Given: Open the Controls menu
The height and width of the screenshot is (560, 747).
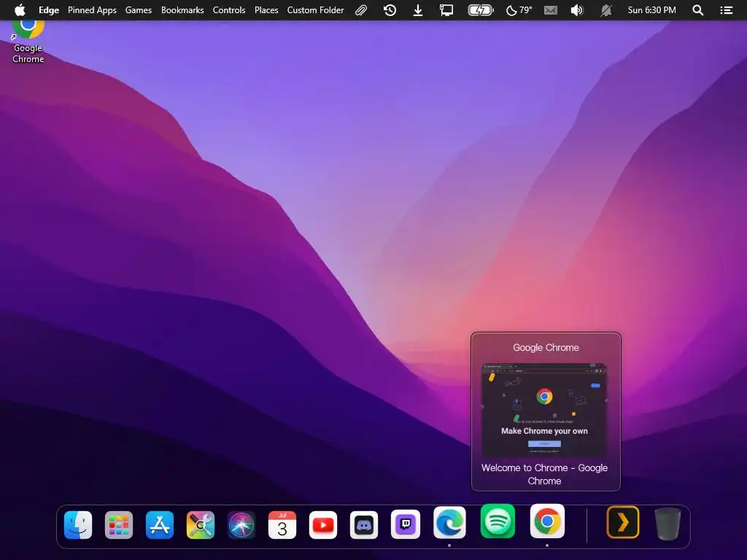Looking at the screenshot, I should point(229,10).
